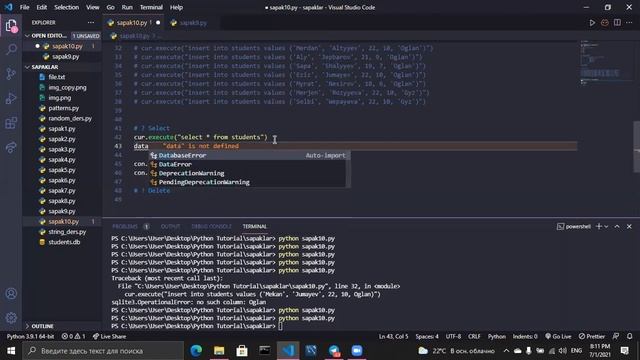Run the Python file with play button
The image size is (640, 360).
click(x=592, y=23)
